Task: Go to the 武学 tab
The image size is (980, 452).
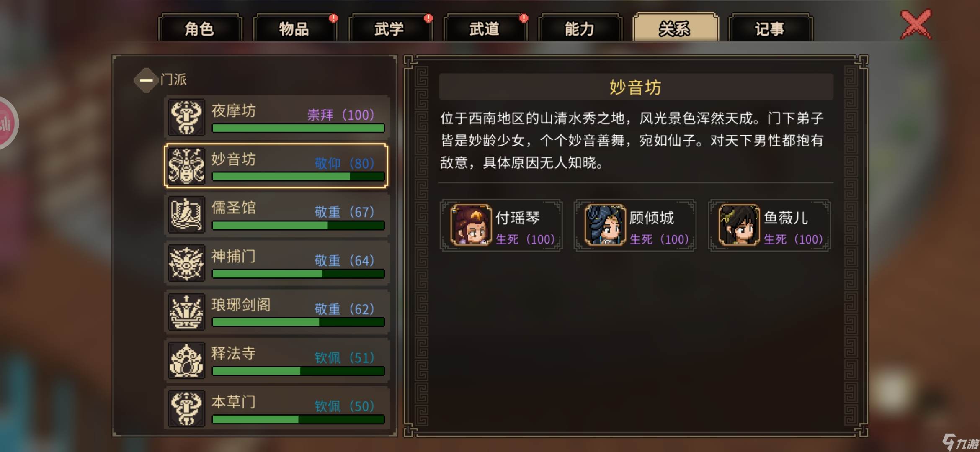Action: 390,28
